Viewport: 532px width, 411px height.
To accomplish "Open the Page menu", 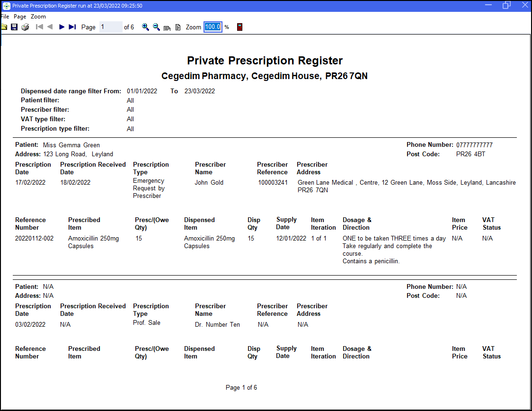I will [20, 17].
